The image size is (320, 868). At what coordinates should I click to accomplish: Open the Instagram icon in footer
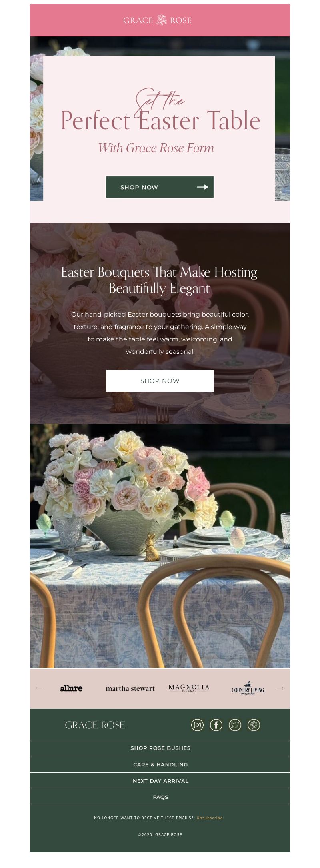pos(197,725)
